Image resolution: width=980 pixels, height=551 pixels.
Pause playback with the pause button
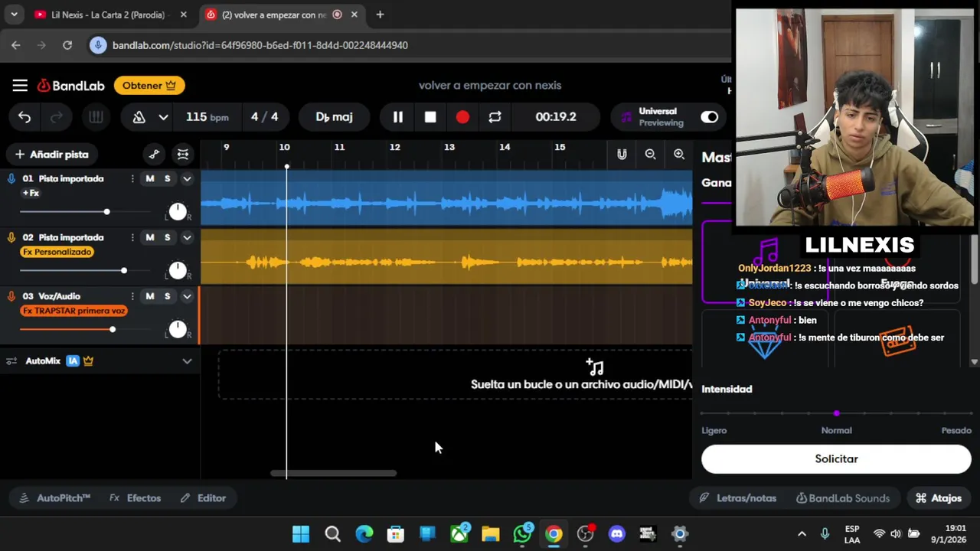tap(398, 117)
